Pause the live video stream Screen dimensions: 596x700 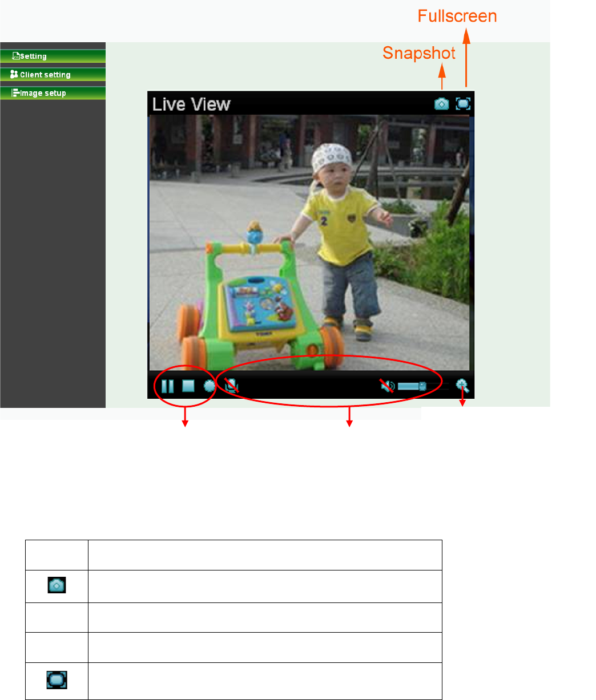(x=167, y=386)
